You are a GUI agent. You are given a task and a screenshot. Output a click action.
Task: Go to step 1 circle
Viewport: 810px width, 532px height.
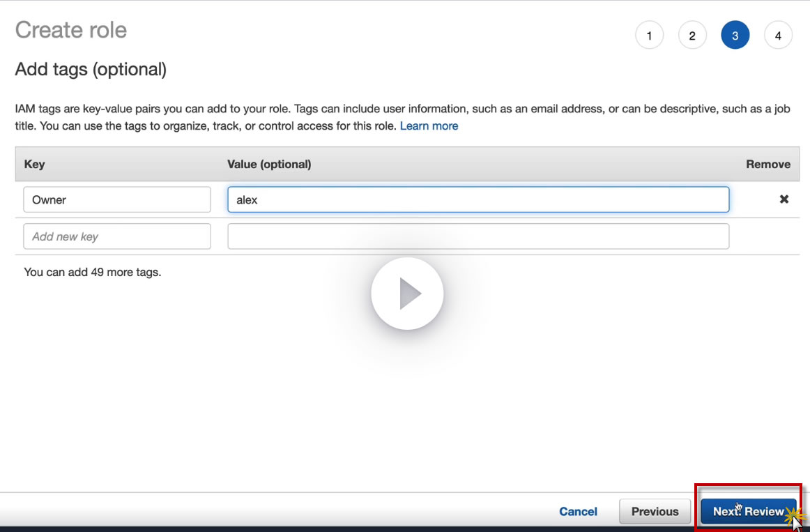coord(649,36)
